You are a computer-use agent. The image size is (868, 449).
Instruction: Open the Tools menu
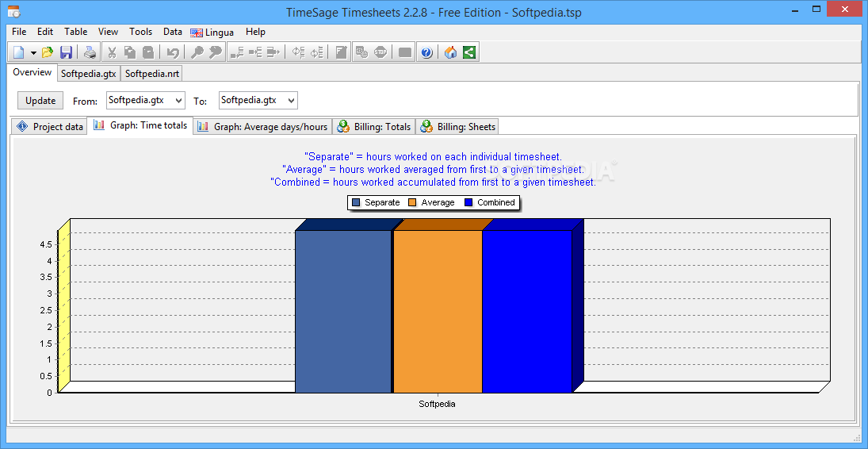pyautogui.click(x=140, y=32)
